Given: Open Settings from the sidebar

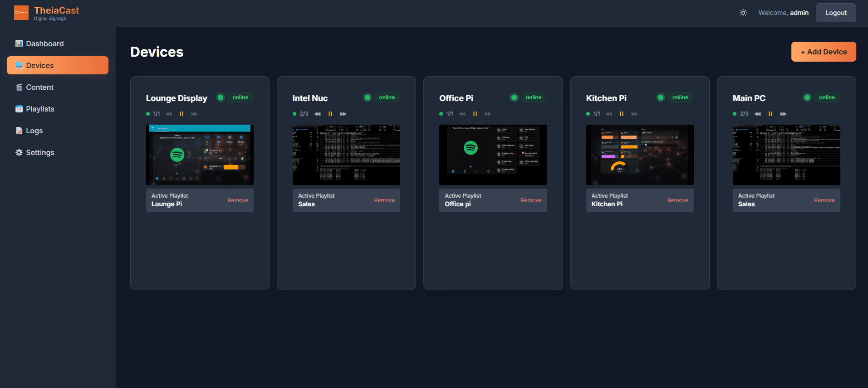Looking at the screenshot, I should 40,152.
